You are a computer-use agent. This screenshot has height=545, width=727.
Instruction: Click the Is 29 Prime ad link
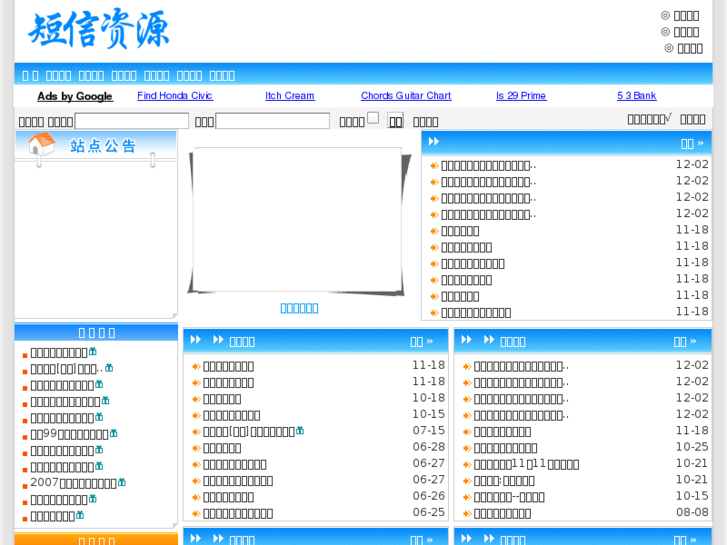tap(521, 96)
